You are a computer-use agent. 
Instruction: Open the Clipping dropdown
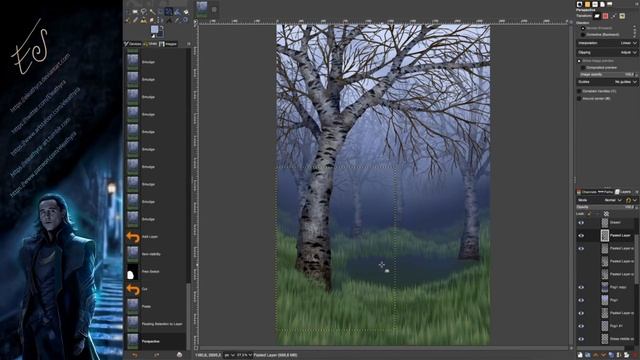coord(607,53)
